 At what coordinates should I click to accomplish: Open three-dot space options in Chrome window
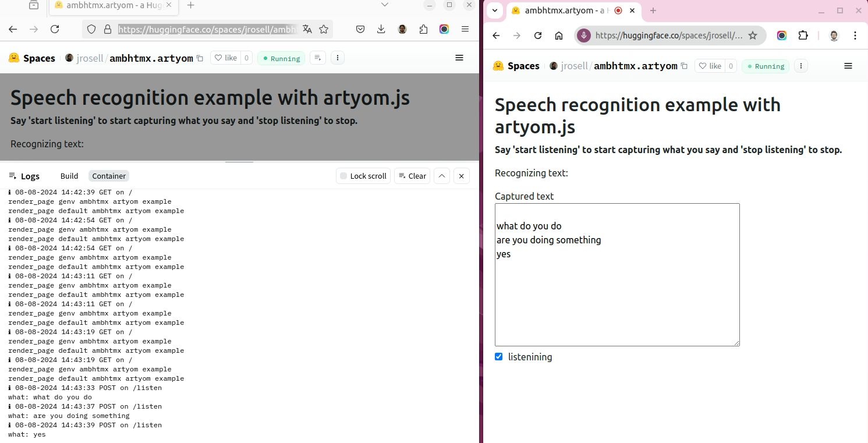pyautogui.click(x=801, y=66)
